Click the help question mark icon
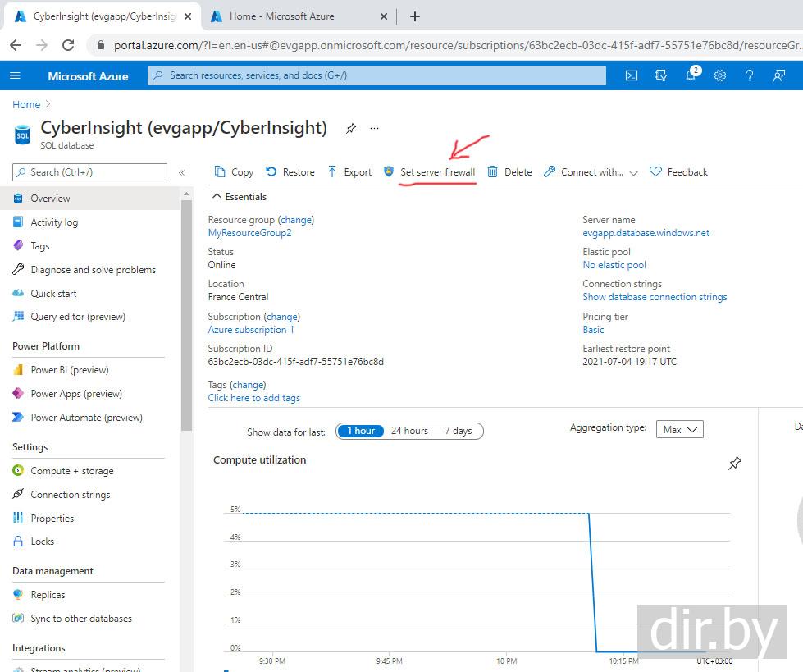Screen dimensions: 803x672 tap(750, 75)
